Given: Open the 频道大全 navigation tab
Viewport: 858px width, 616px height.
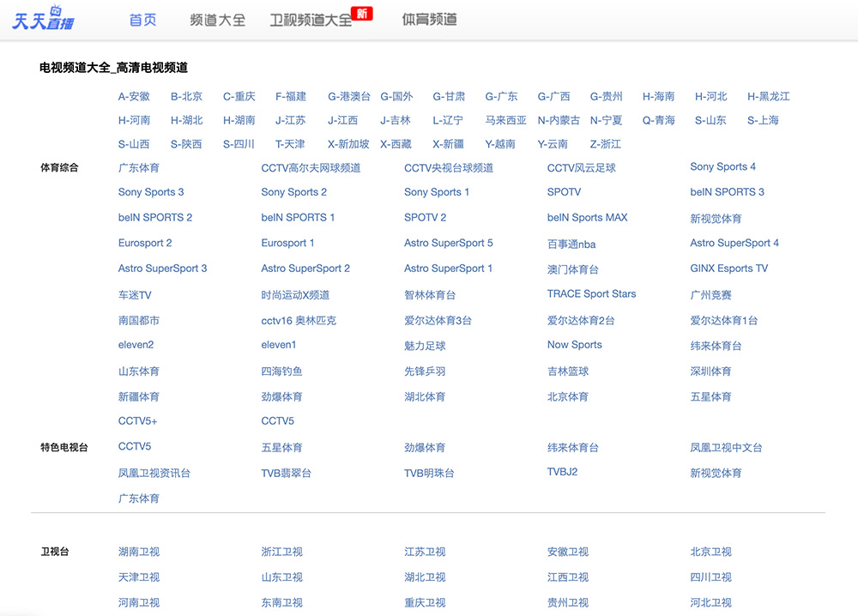Looking at the screenshot, I should click(217, 21).
